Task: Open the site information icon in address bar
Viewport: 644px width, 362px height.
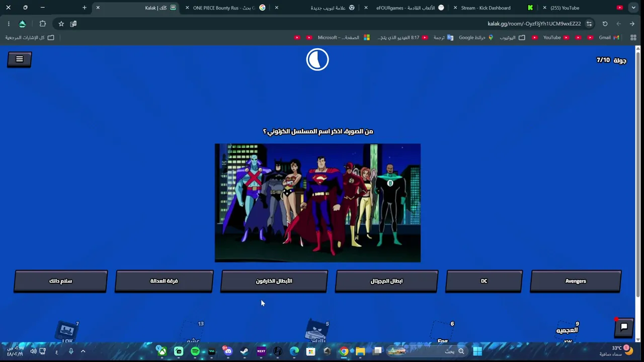Action: pyautogui.click(x=589, y=24)
